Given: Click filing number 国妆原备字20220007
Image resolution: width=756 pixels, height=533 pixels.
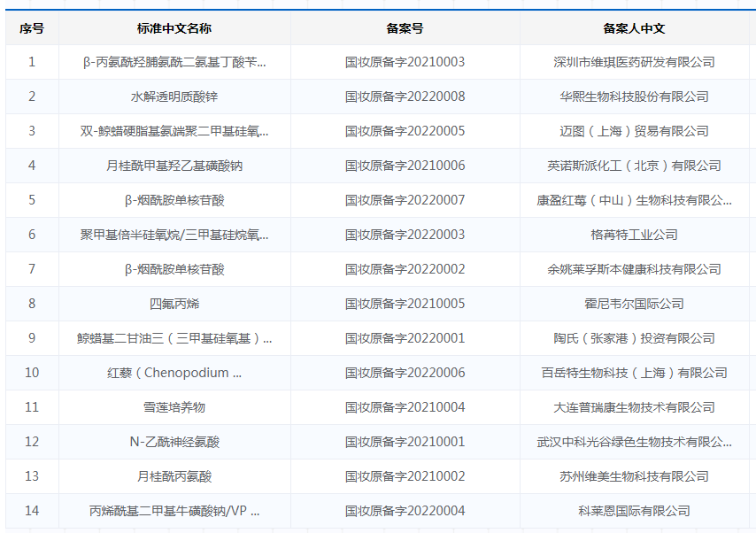Looking at the screenshot, I should tap(405, 200).
